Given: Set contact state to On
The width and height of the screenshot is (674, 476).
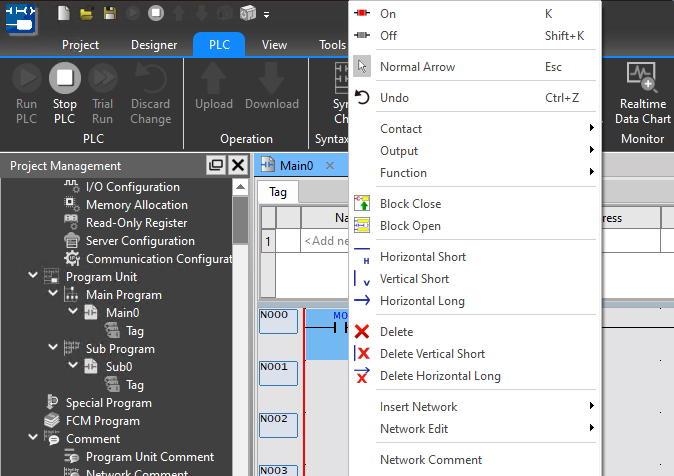Looking at the screenshot, I should tap(388, 14).
